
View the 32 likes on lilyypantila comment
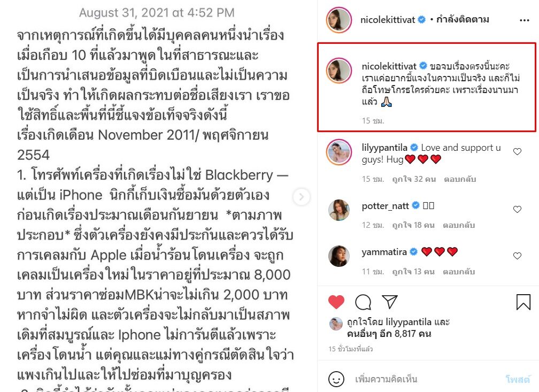(414, 179)
